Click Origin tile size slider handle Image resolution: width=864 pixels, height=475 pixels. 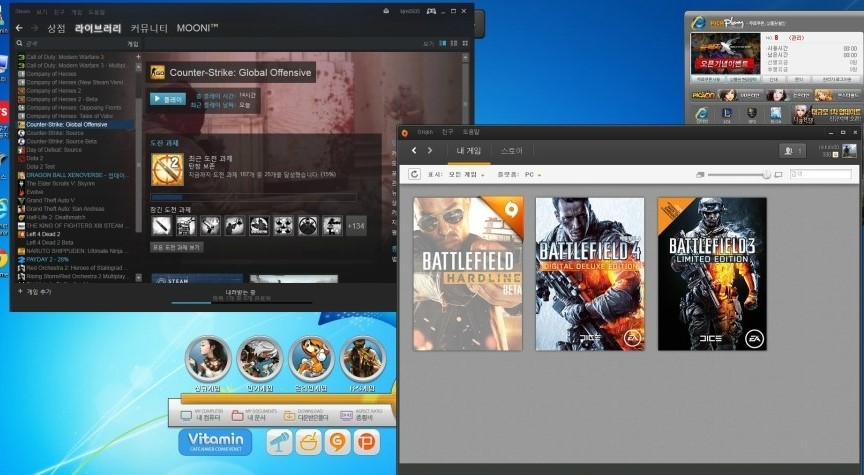coord(766,175)
